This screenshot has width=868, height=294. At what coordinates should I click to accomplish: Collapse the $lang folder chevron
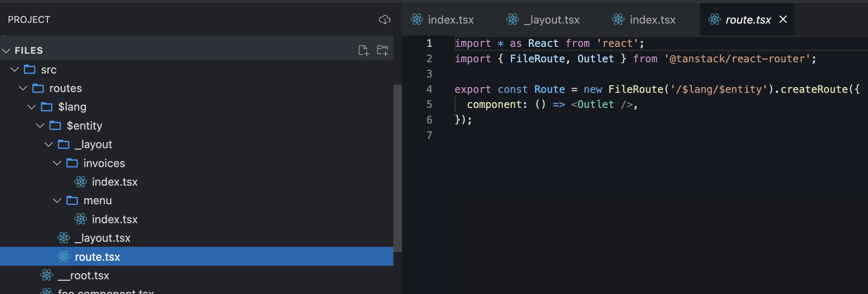point(32,107)
